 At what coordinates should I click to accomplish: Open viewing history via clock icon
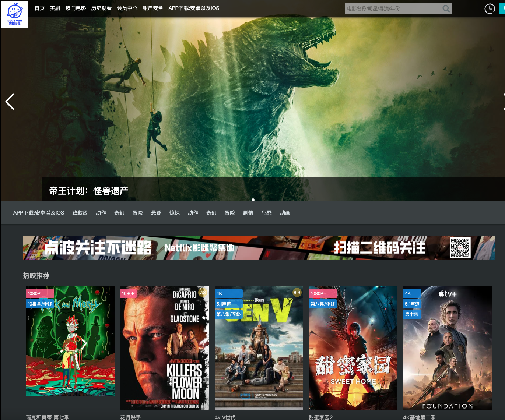pos(490,8)
